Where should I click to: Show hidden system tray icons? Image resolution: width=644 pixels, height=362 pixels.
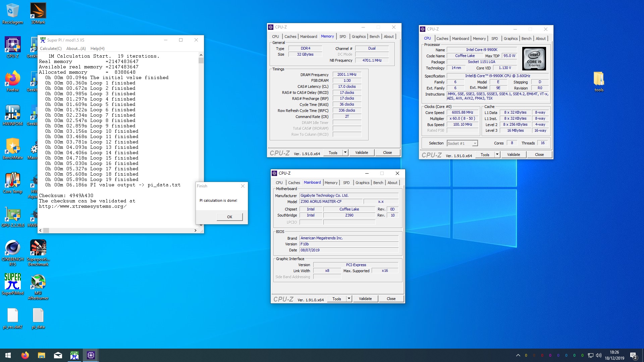tap(518, 355)
